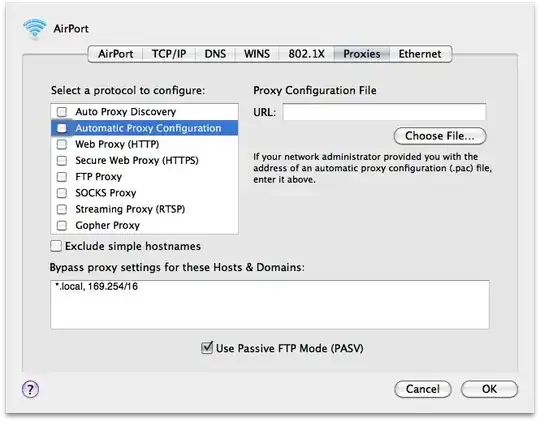This screenshot has height=422, width=540.
Task: Click the bypass proxy hosts text area
Action: pyautogui.click(x=270, y=305)
